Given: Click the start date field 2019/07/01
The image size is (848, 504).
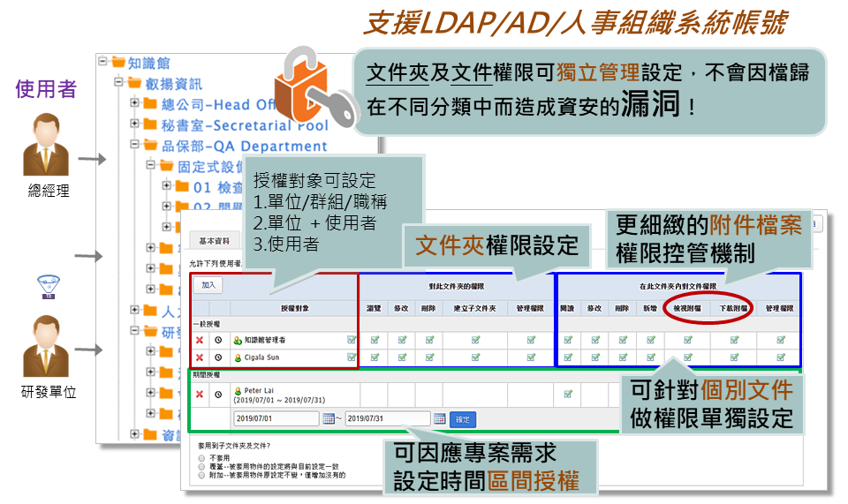Looking at the screenshot, I should pyautogui.click(x=276, y=418).
